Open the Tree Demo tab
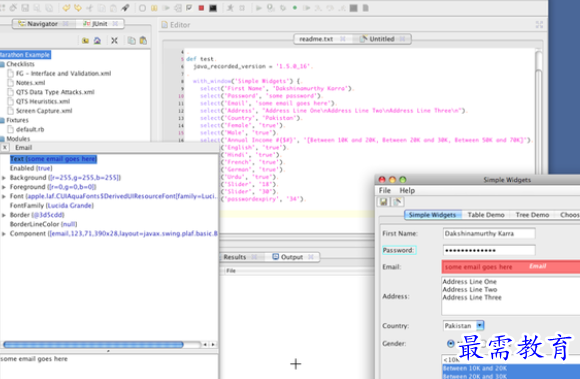Image resolution: width=580 pixels, height=379 pixels. pos(532,215)
